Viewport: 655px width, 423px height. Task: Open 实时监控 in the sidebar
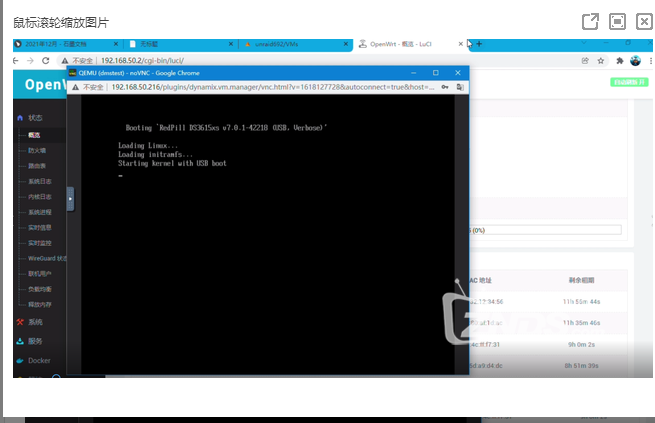40,243
